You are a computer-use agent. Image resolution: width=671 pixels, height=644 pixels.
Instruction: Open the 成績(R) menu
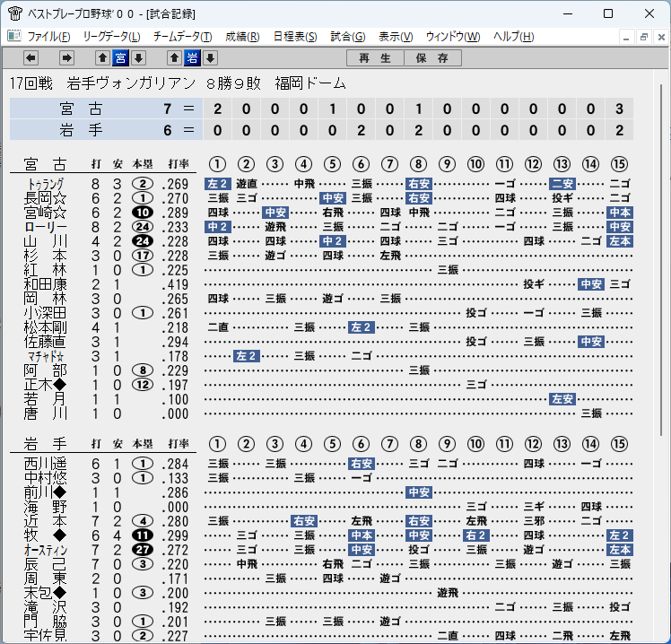(x=242, y=37)
